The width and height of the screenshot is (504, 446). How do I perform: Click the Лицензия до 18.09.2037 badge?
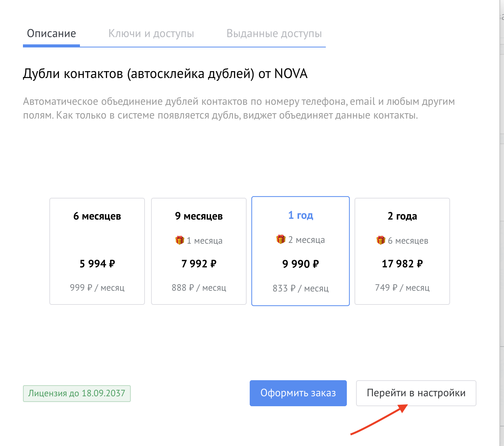click(76, 393)
